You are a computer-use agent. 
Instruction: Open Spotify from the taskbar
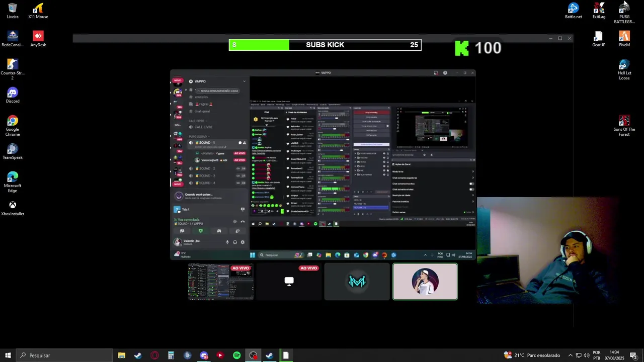click(236, 355)
